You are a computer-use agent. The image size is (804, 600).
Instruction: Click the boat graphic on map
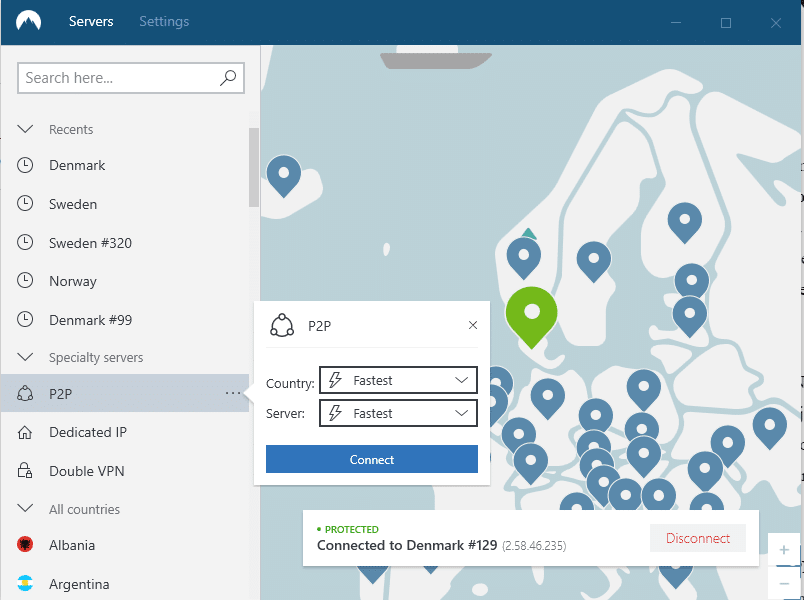pyautogui.click(x=435, y=57)
